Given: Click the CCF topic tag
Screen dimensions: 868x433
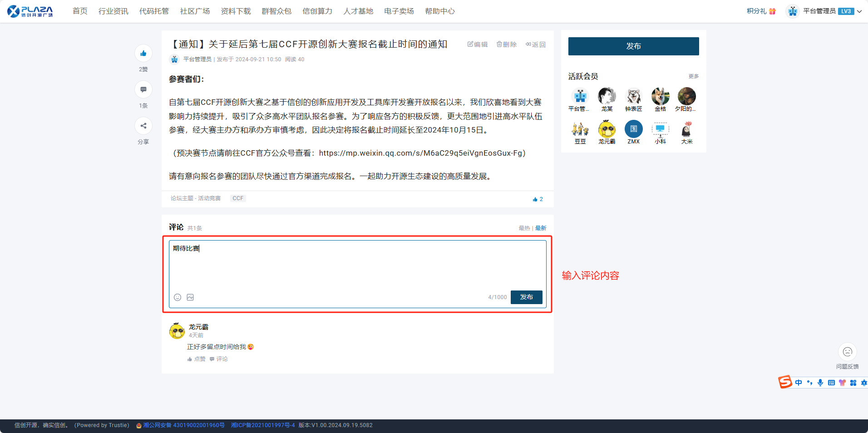Looking at the screenshot, I should point(238,198).
